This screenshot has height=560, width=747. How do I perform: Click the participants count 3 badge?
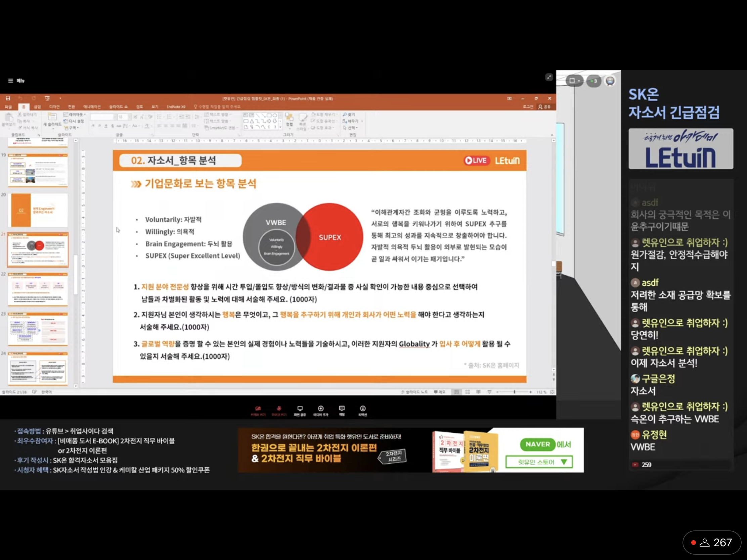coord(594,81)
